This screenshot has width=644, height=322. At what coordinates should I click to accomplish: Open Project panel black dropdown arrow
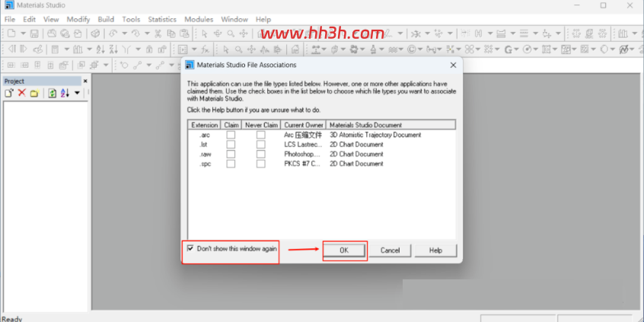tap(77, 93)
